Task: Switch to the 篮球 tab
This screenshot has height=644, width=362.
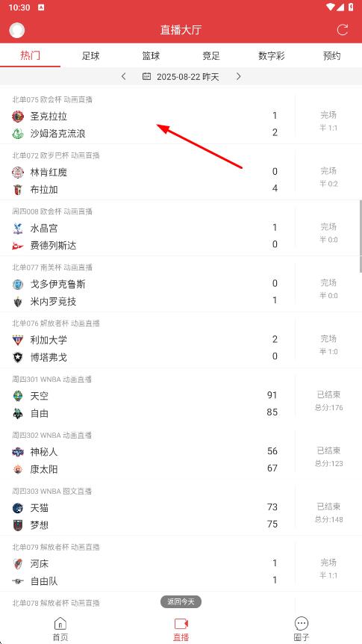Action: (x=151, y=56)
